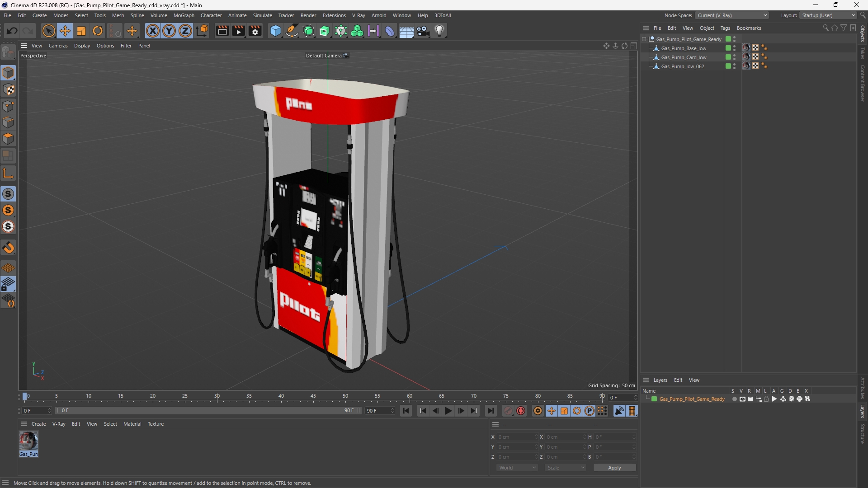Switch to Points mode
The height and width of the screenshot is (488, 868).
click(x=8, y=106)
